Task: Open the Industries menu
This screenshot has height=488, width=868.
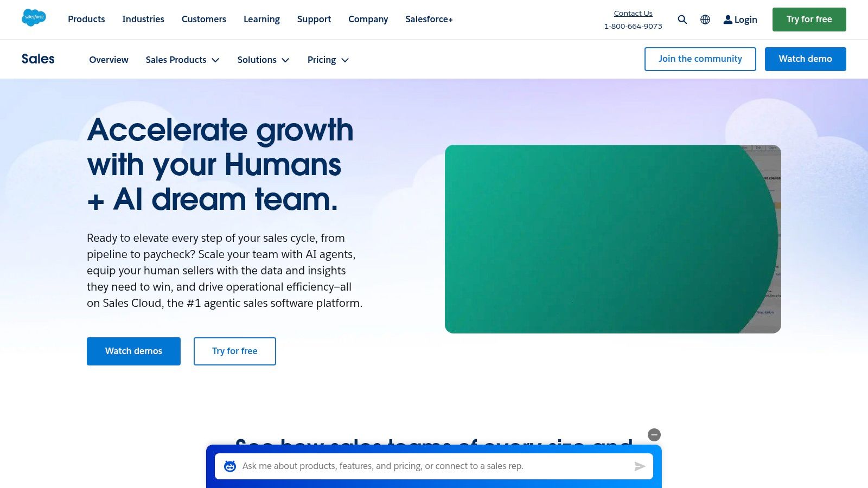Action: (143, 19)
